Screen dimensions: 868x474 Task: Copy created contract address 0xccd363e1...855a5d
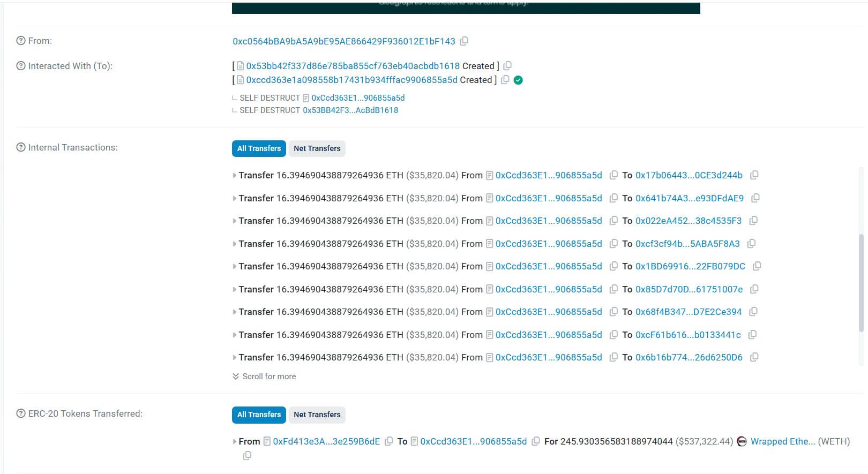[x=505, y=80]
